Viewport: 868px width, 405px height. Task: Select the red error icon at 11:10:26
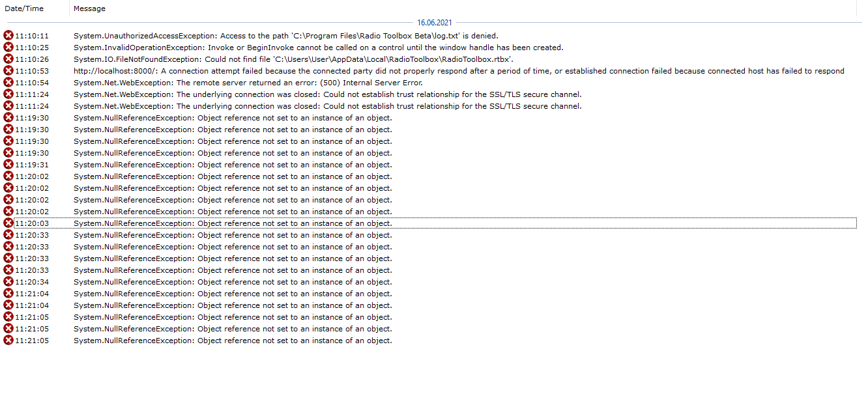pos(8,59)
